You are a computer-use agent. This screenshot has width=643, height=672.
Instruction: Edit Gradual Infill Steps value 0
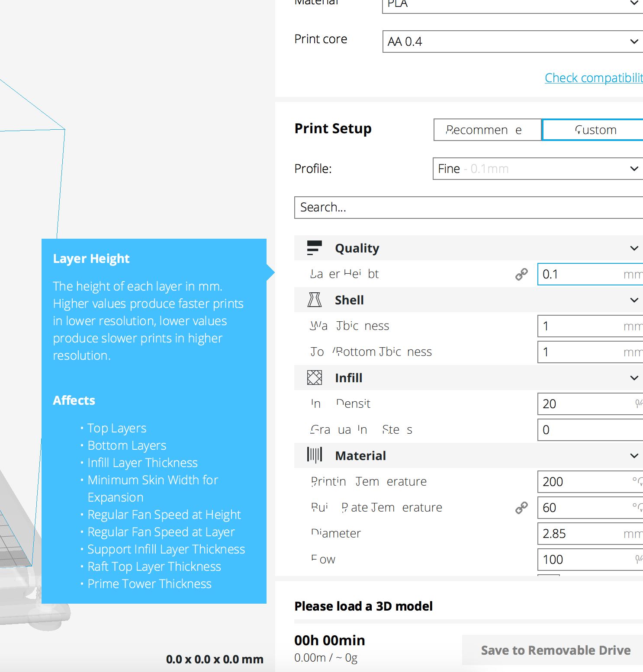[x=590, y=430]
